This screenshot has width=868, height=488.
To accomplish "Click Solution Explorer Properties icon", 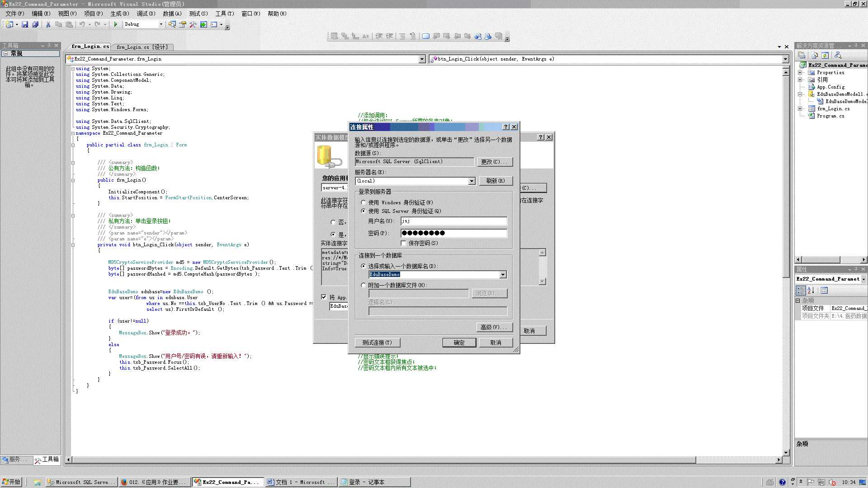I will pos(802,55).
